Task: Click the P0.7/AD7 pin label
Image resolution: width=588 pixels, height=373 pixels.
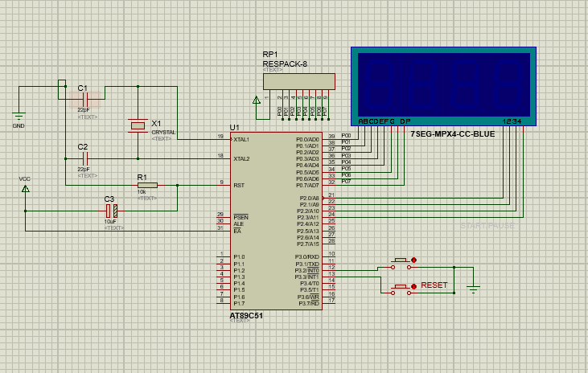Action: point(307,186)
